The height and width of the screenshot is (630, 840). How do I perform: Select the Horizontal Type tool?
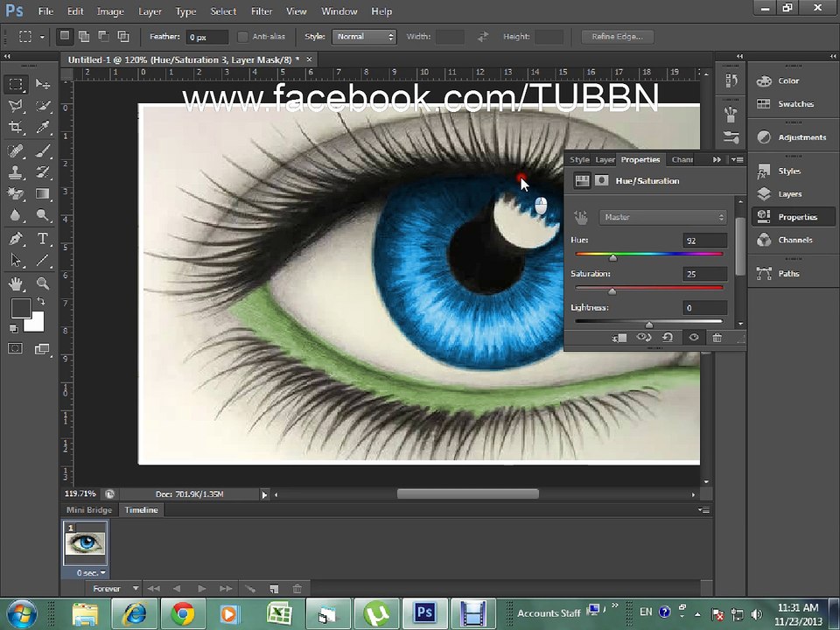[x=43, y=238]
